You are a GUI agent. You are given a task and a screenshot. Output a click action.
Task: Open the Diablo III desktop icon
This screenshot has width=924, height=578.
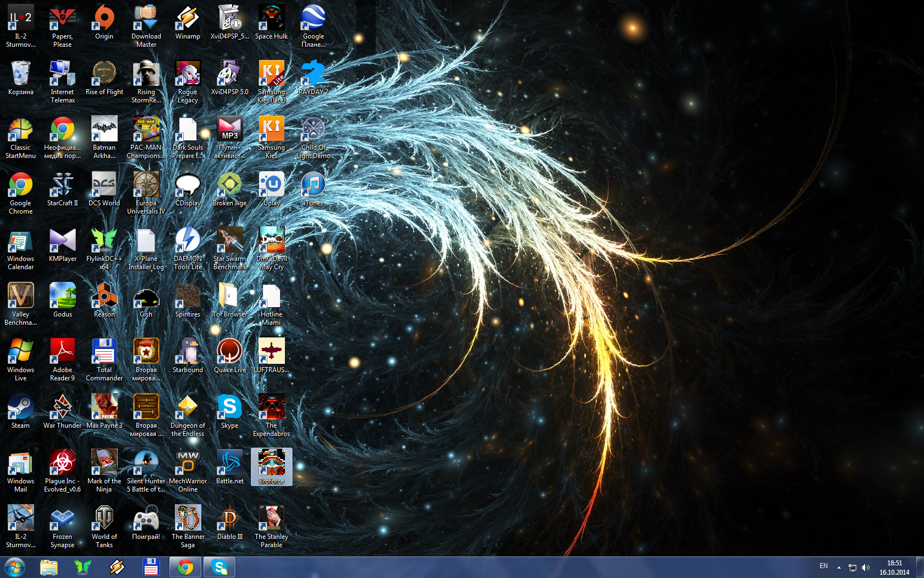pyautogui.click(x=229, y=523)
